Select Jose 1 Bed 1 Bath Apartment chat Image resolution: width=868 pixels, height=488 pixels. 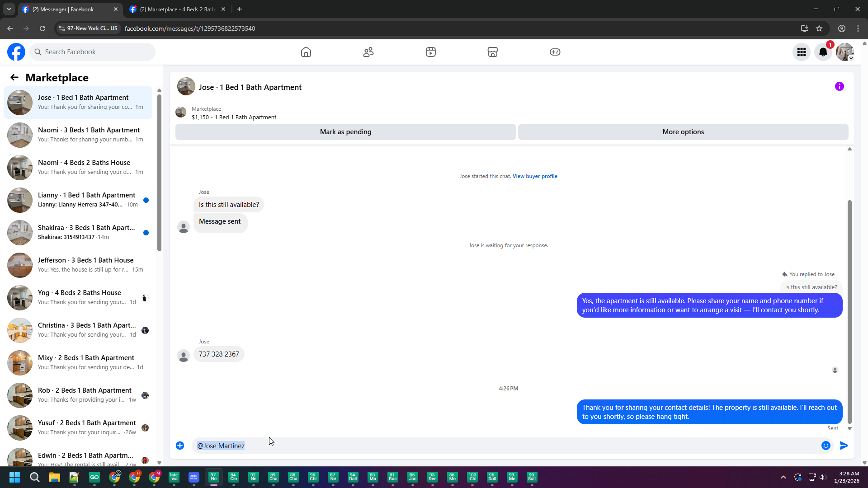[x=78, y=103]
